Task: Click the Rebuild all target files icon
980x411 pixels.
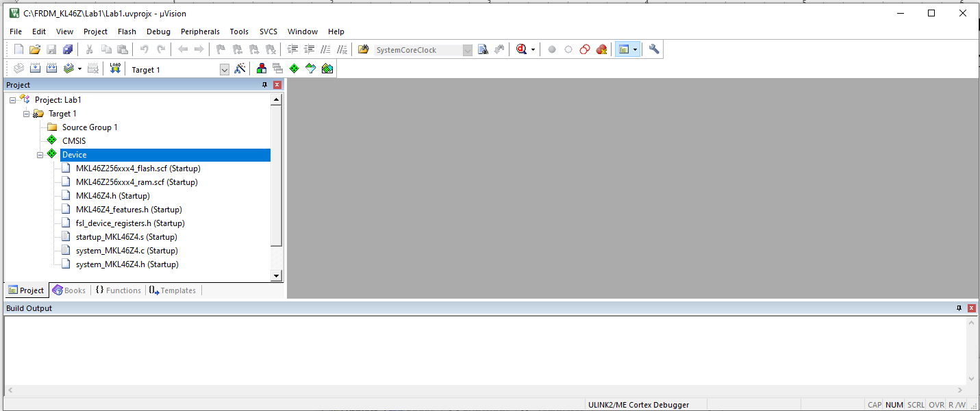Action: click(x=52, y=68)
